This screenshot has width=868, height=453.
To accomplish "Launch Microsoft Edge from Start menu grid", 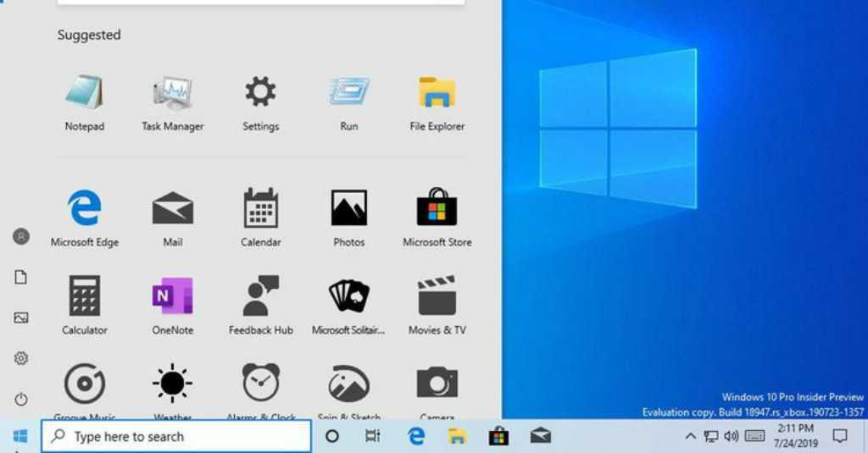I will pyautogui.click(x=84, y=218).
